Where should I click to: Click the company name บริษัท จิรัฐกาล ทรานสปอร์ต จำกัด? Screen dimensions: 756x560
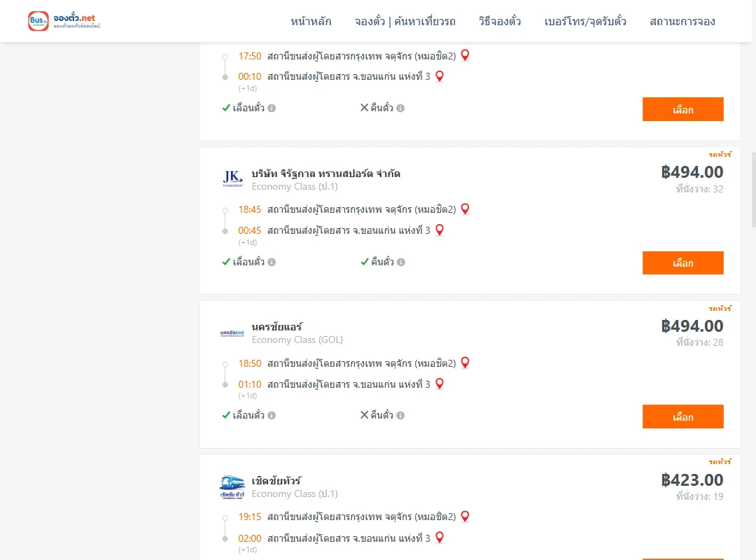[326, 174]
